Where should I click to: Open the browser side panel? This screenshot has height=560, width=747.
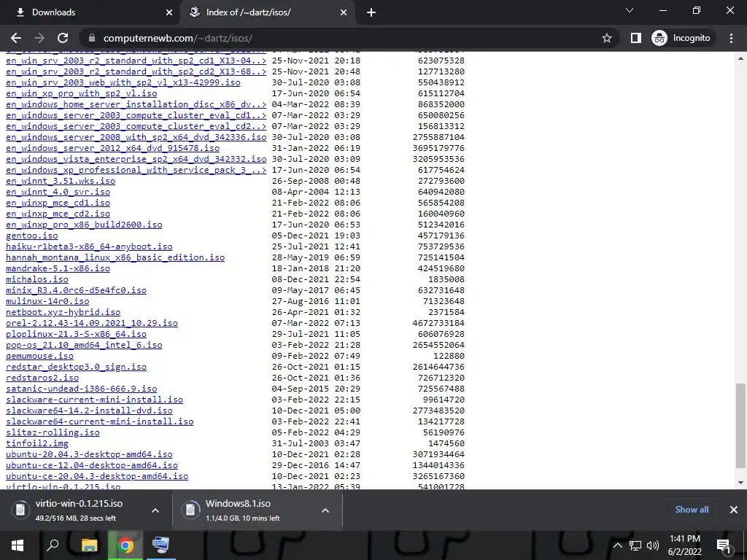pyautogui.click(x=636, y=38)
